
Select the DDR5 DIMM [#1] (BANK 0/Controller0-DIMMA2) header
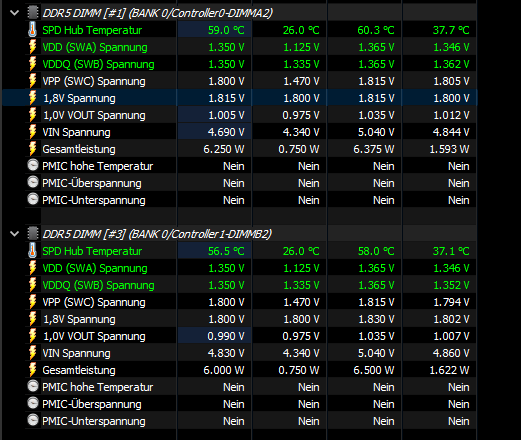158,13
